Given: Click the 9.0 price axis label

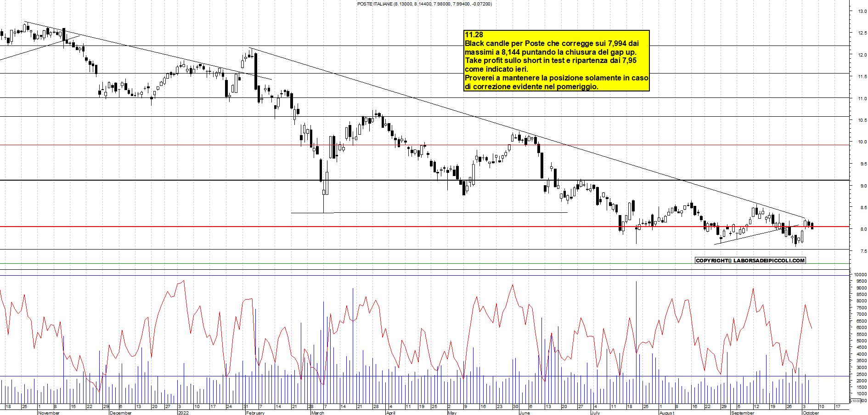Looking at the screenshot, I should click(863, 186).
